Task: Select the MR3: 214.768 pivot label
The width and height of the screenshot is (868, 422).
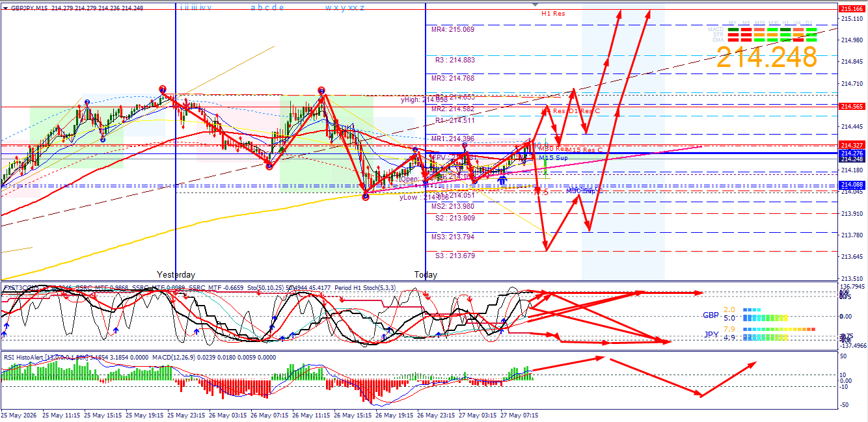Action: pos(452,78)
